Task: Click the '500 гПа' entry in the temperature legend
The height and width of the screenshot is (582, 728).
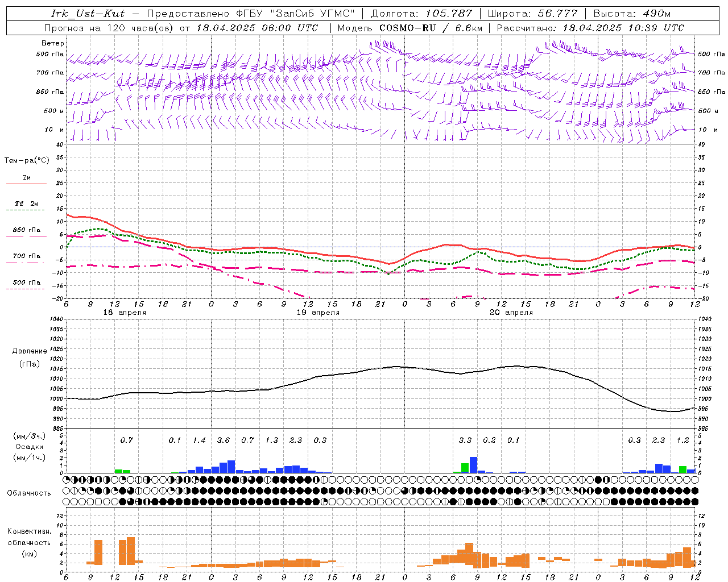Action: coord(27,282)
